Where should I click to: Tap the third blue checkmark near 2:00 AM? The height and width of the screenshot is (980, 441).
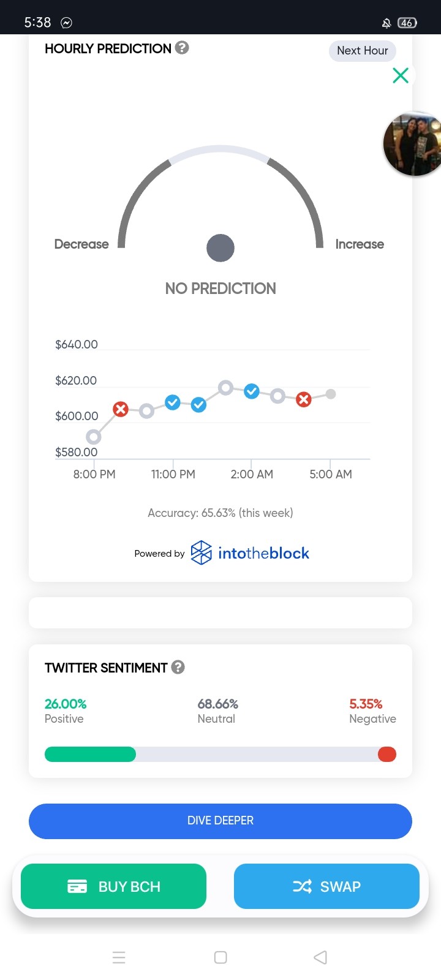pos(252,391)
